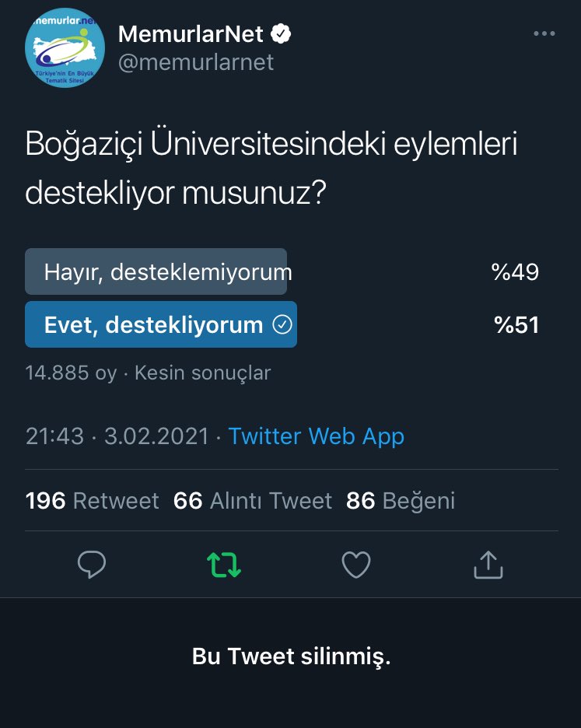Tap the '14.885 oy' vote count
This screenshot has height=728, width=581.
[x=71, y=373]
